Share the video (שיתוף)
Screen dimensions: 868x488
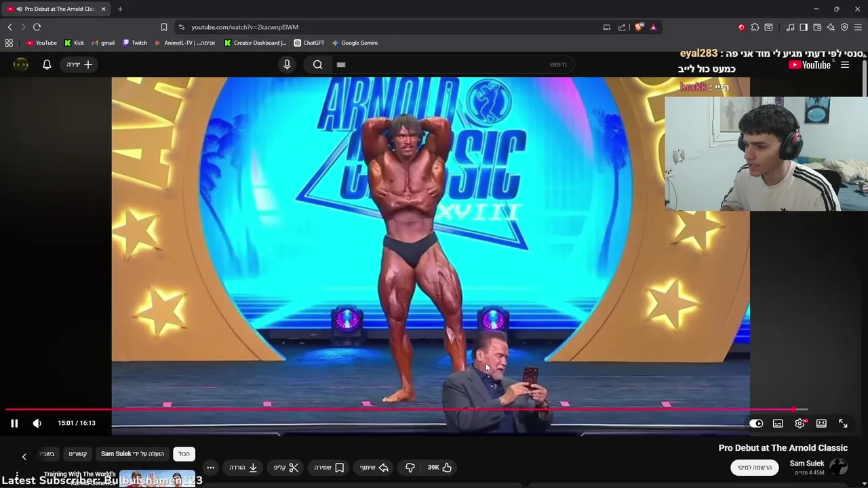374,467
